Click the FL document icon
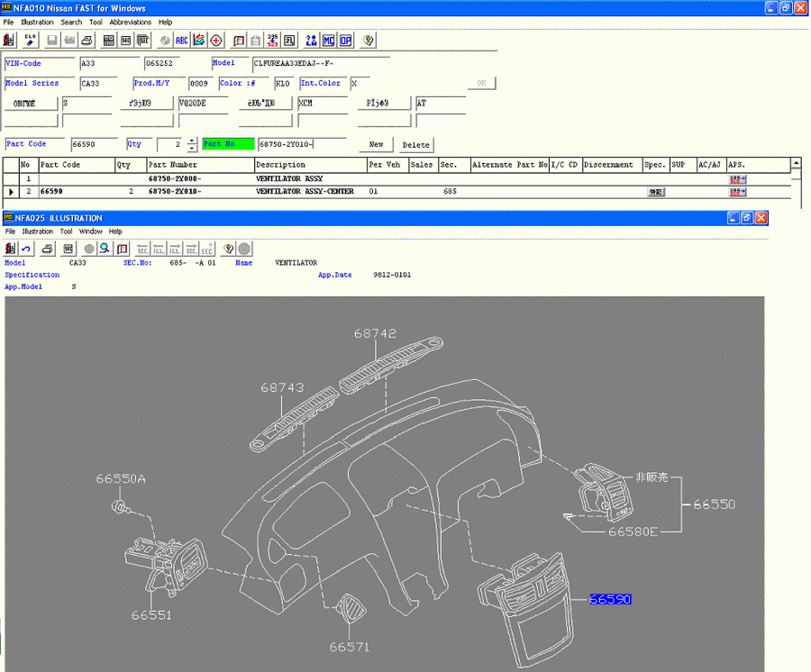The width and height of the screenshot is (811, 672). (x=289, y=41)
